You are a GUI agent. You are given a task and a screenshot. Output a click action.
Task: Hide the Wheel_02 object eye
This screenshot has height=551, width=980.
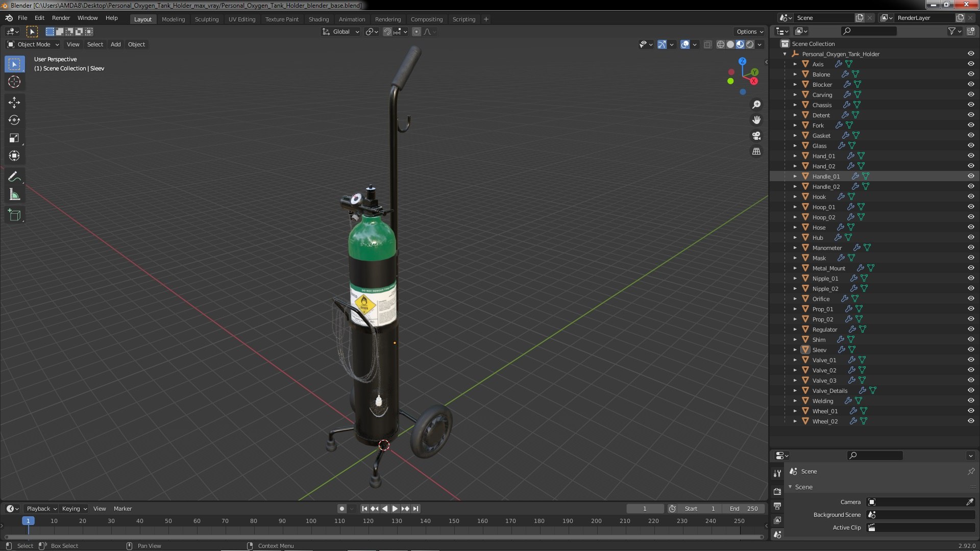(971, 421)
